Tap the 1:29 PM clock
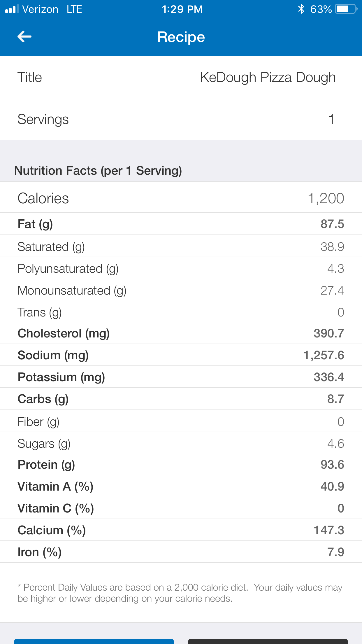The height and width of the screenshot is (644, 362). (x=182, y=9)
